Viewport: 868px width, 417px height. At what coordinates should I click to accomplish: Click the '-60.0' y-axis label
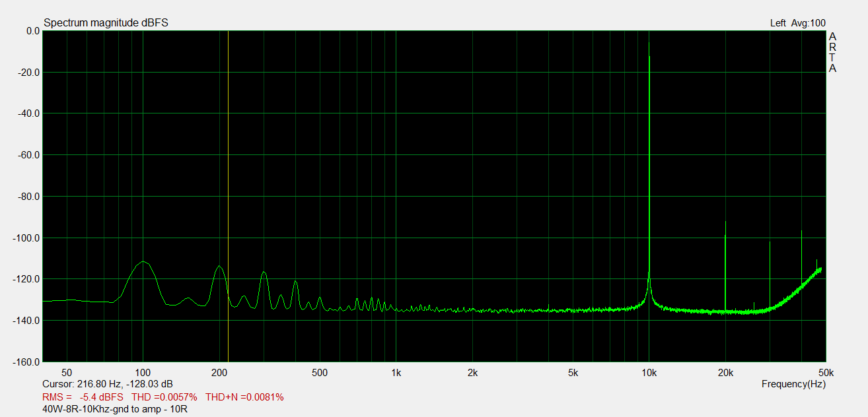30,155
